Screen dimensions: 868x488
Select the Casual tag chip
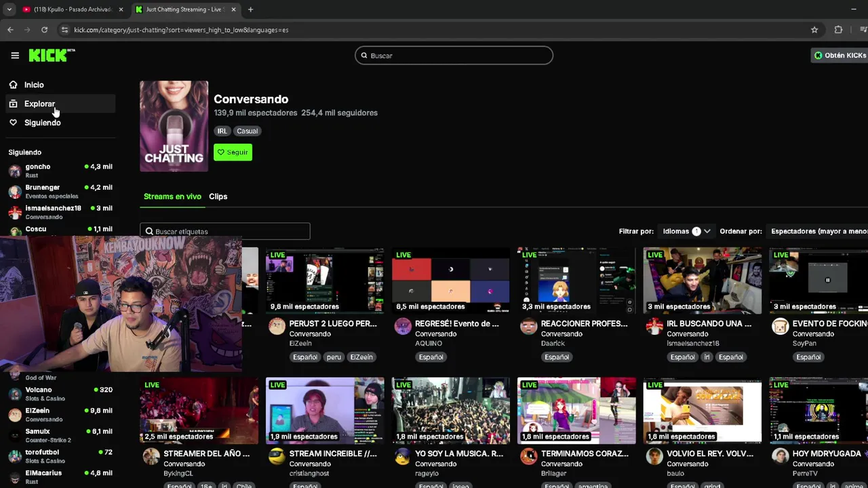point(247,131)
